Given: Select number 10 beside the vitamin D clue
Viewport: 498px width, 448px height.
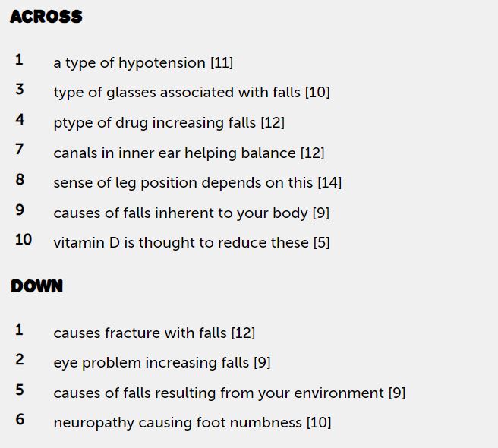Looking at the screenshot, I should point(24,240).
